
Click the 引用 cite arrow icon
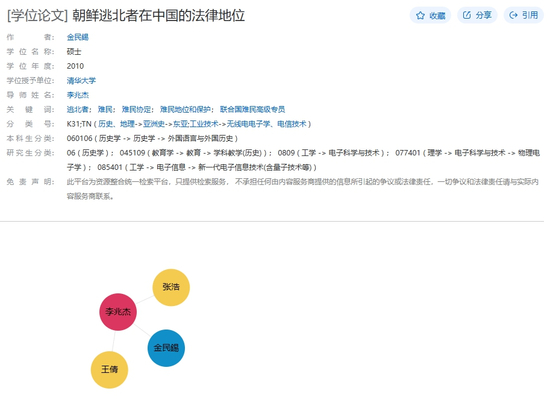click(x=513, y=15)
